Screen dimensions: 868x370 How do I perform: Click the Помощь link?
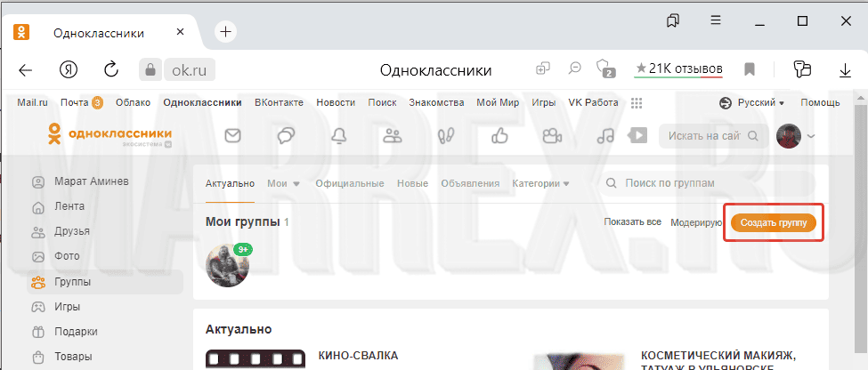(x=820, y=103)
